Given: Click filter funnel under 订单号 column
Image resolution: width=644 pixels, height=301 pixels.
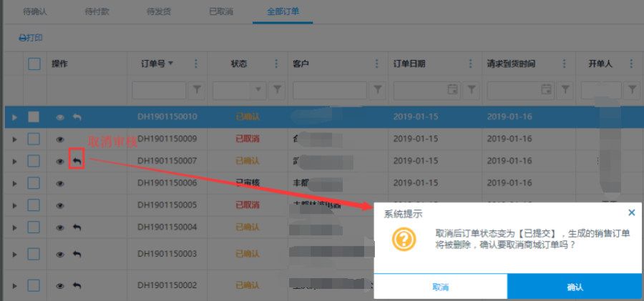Looking at the screenshot, I should tap(197, 89).
